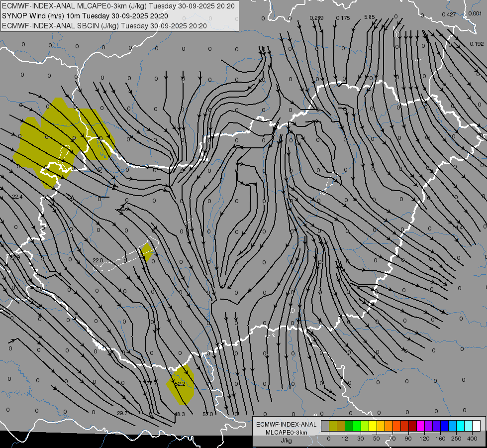Click the map value 0.289

[316, 18]
